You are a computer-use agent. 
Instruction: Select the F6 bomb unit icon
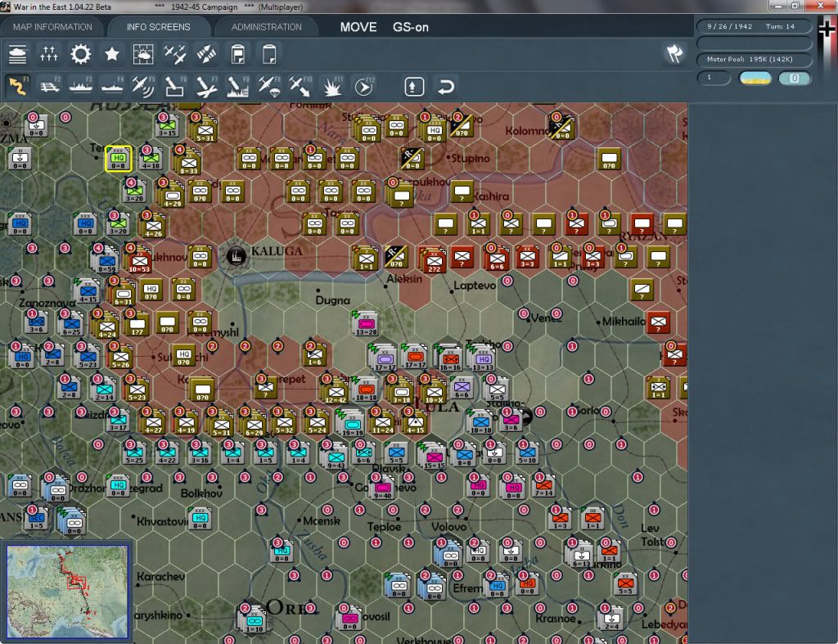(175, 86)
